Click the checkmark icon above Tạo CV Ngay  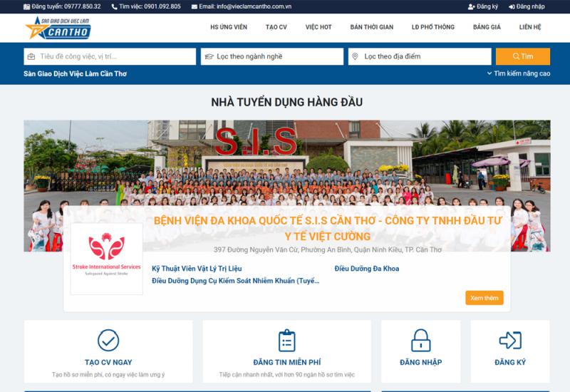(108, 340)
